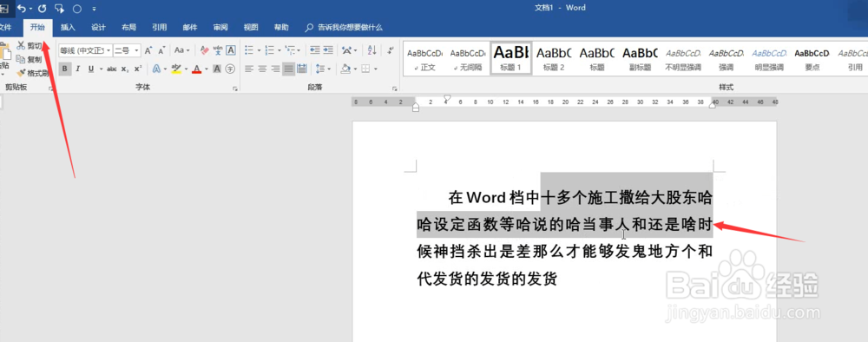Apply the 不明显强调 style
The height and width of the screenshot is (342, 868).
[x=683, y=59]
